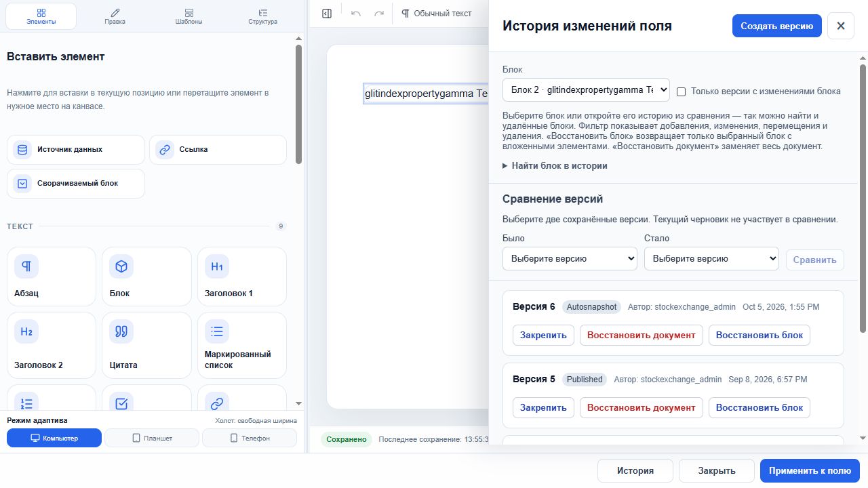868x488 pixels.
Task: Select Телефон adaptive mode
Action: tap(250, 438)
